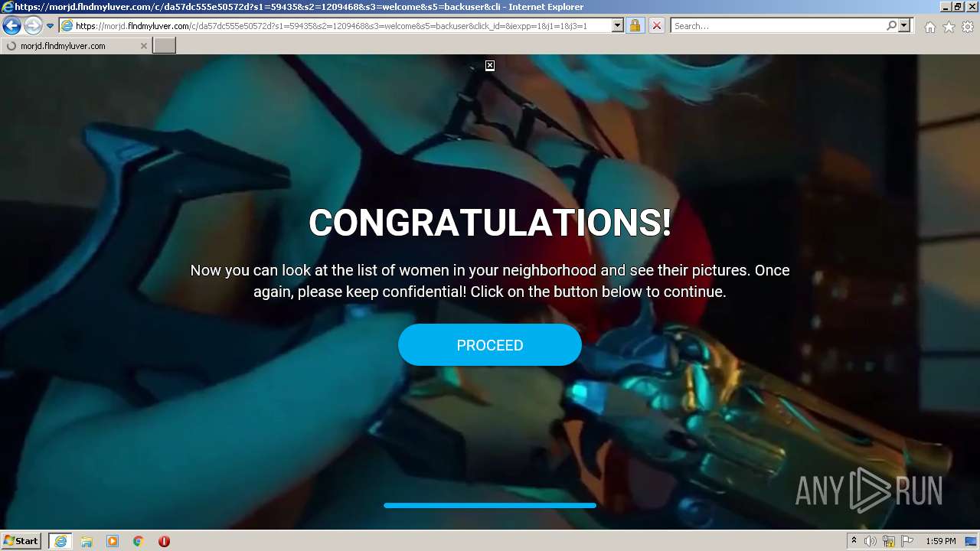
Task: Click the search magnifier icon
Action: click(x=891, y=26)
